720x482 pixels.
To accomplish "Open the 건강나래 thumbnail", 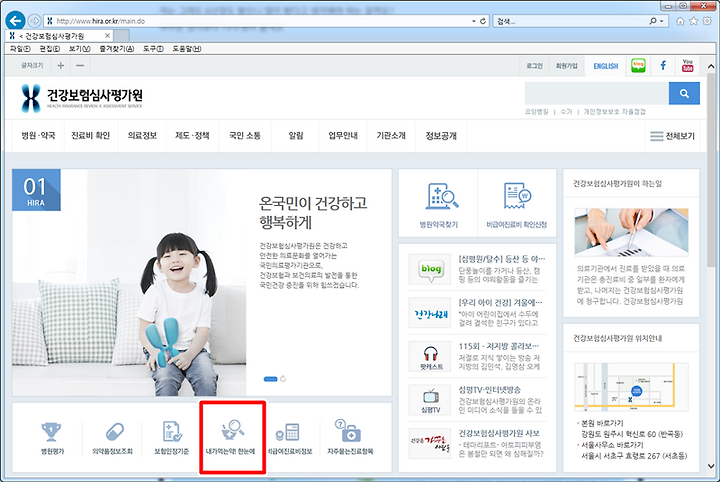I will click(x=430, y=313).
